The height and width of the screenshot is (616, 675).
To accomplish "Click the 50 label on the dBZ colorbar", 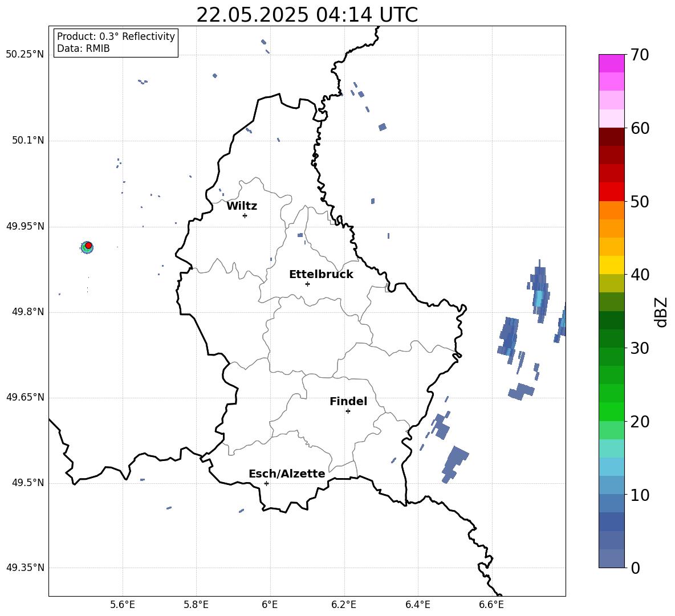I will tap(640, 201).
